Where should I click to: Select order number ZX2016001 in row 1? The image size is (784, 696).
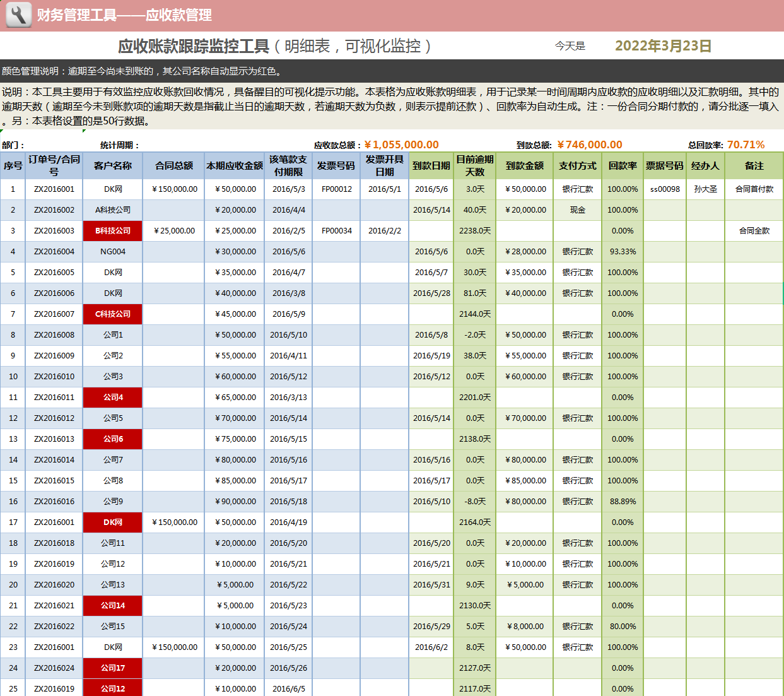pyautogui.click(x=54, y=189)
